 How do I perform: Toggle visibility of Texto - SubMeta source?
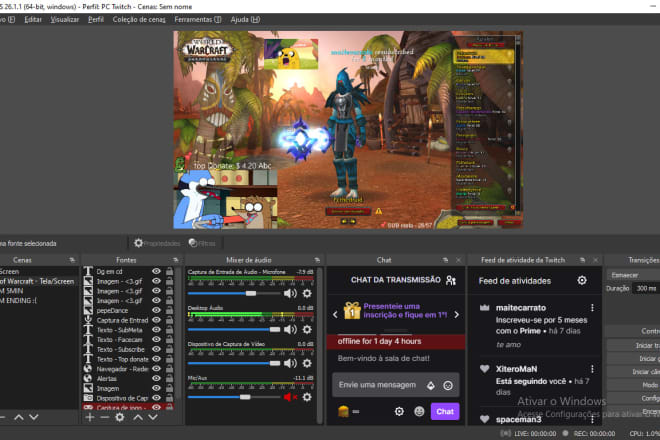[156, 330]
